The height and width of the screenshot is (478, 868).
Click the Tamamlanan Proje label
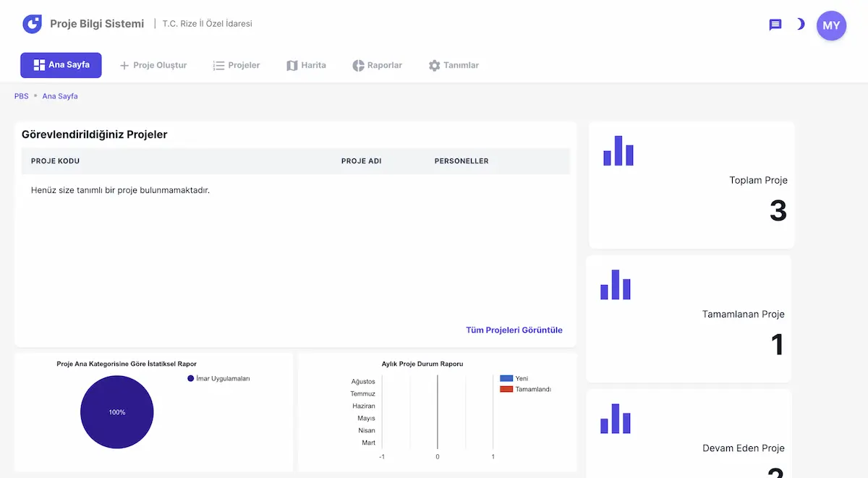(744, 315)
